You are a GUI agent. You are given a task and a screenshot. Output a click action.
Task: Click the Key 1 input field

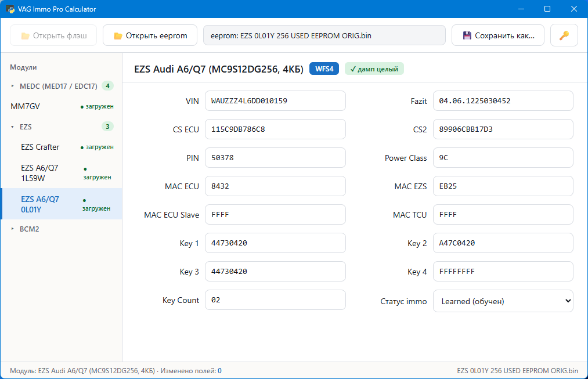[275, 243]
